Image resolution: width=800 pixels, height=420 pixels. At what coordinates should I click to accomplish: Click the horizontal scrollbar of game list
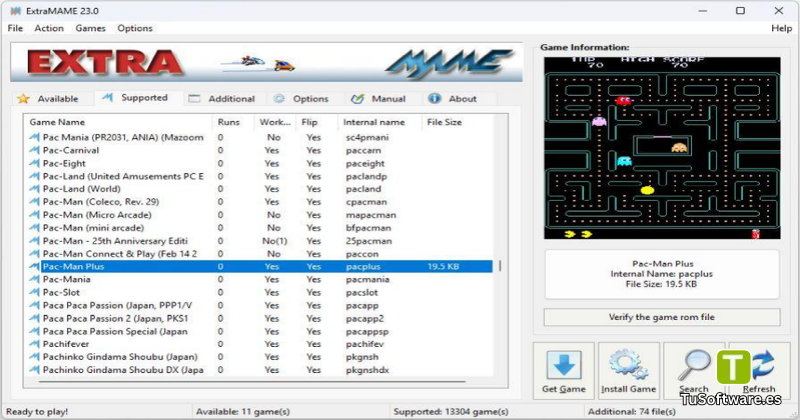coord(252,381)
